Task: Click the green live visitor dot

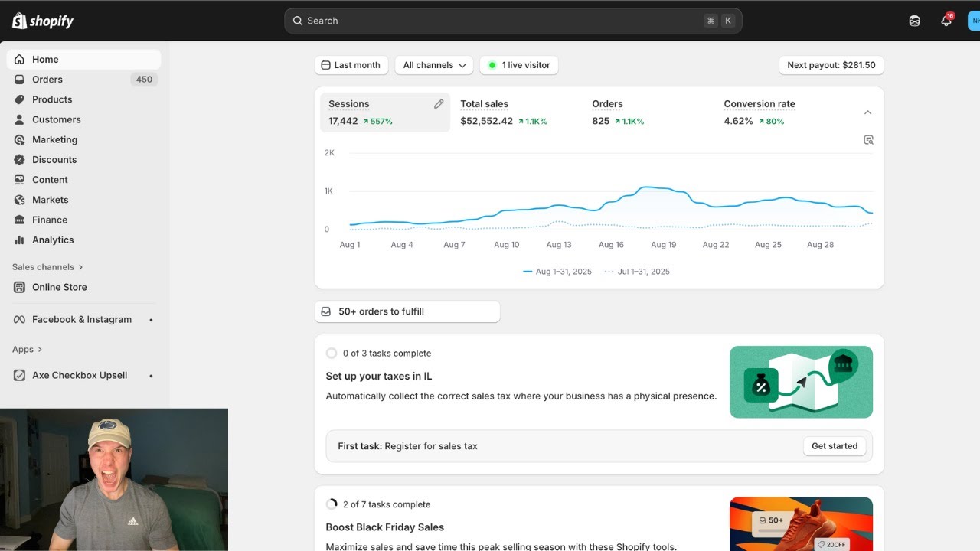Action: coord(492,65)
